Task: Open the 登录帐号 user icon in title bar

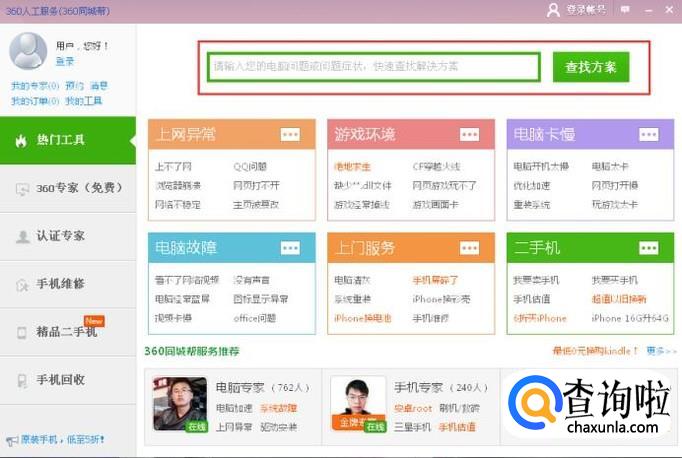Action: click(553, 10)
